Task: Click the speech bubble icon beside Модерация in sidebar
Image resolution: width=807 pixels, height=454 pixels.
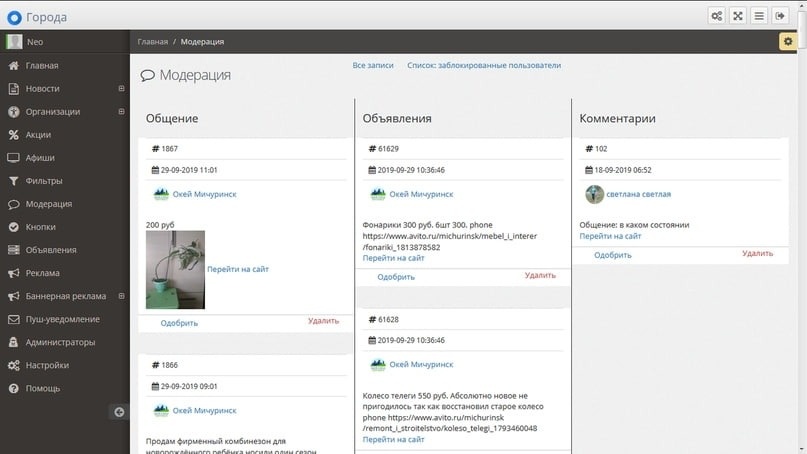Action: (13, 204)
